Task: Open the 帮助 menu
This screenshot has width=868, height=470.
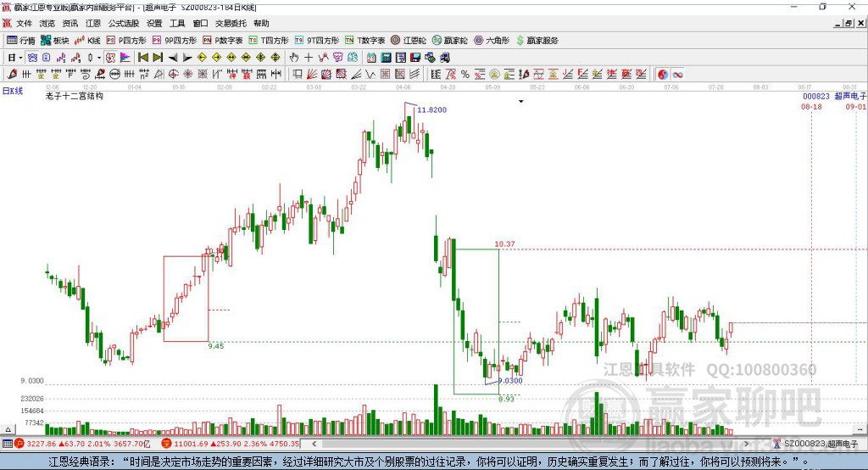Action: click(261, 23)
